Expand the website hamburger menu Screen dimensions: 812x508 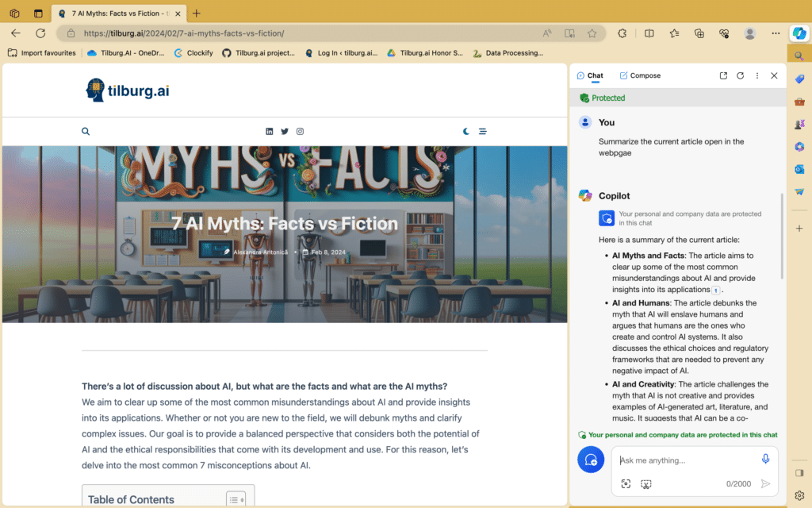tap(482, 132)
